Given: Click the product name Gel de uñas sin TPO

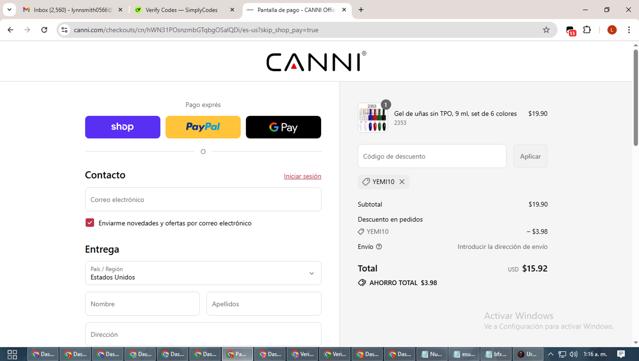Looking at the screenshot, I should (x=455, y=114).
